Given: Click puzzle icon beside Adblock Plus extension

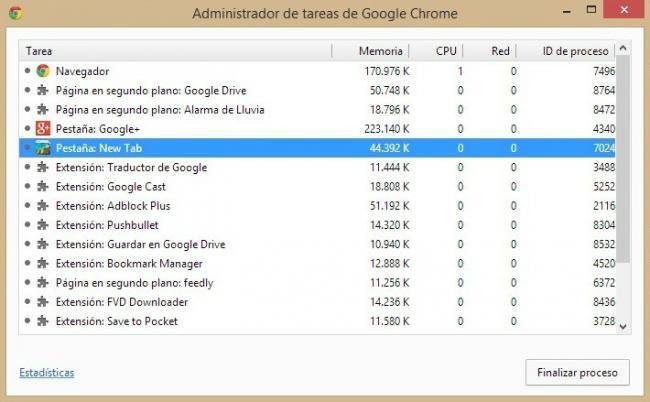Looking at the screenshot, I should (43, 206).
